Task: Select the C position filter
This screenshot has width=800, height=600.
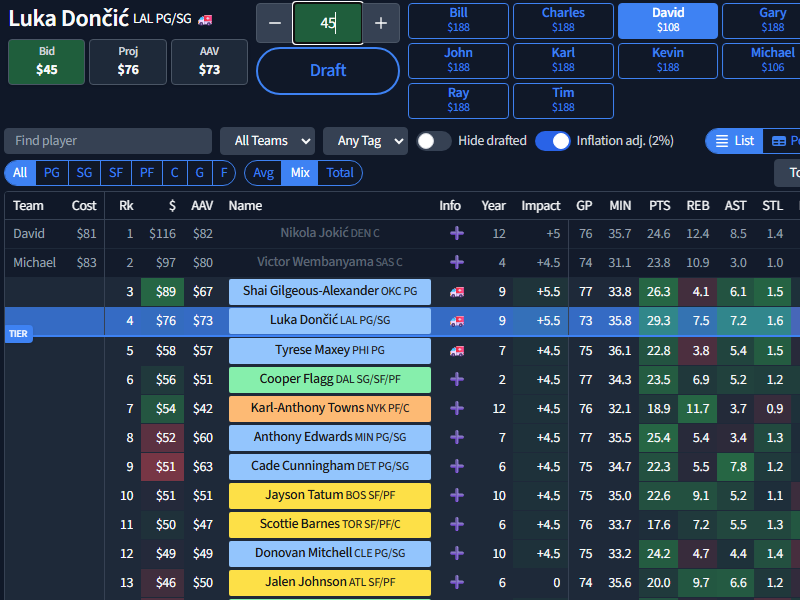Action: coord(174,172)
